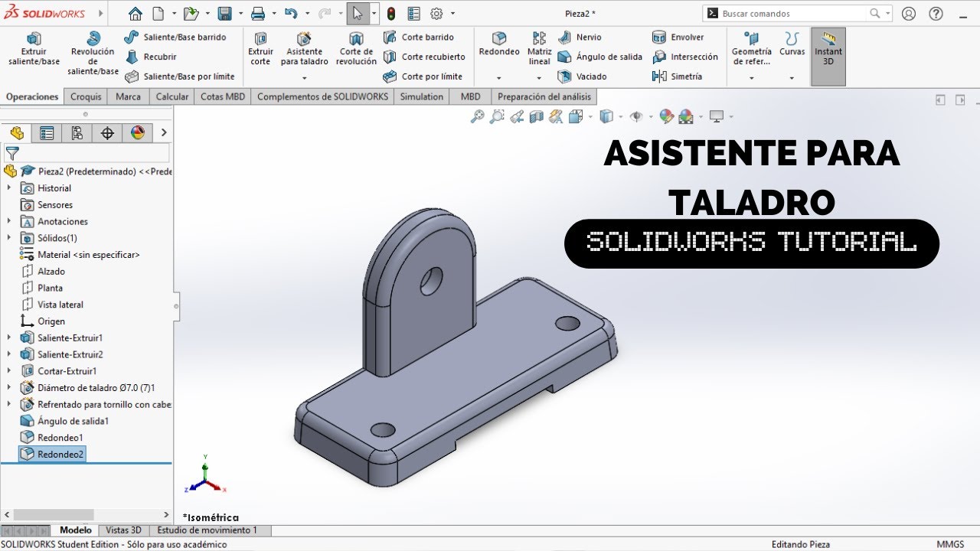
Task: Open Asistente para taladro
Action: click(304, 49)
